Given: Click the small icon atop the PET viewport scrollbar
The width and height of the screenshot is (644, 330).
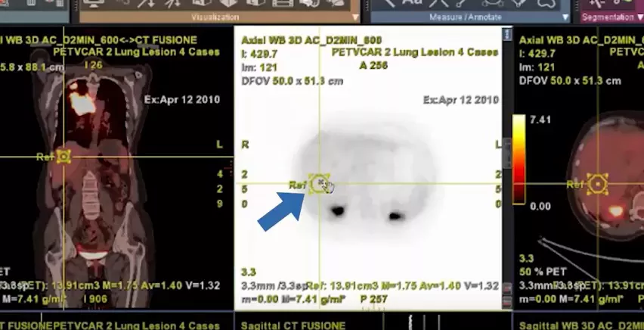Looking at the screenshot, I should click(507, 34).
